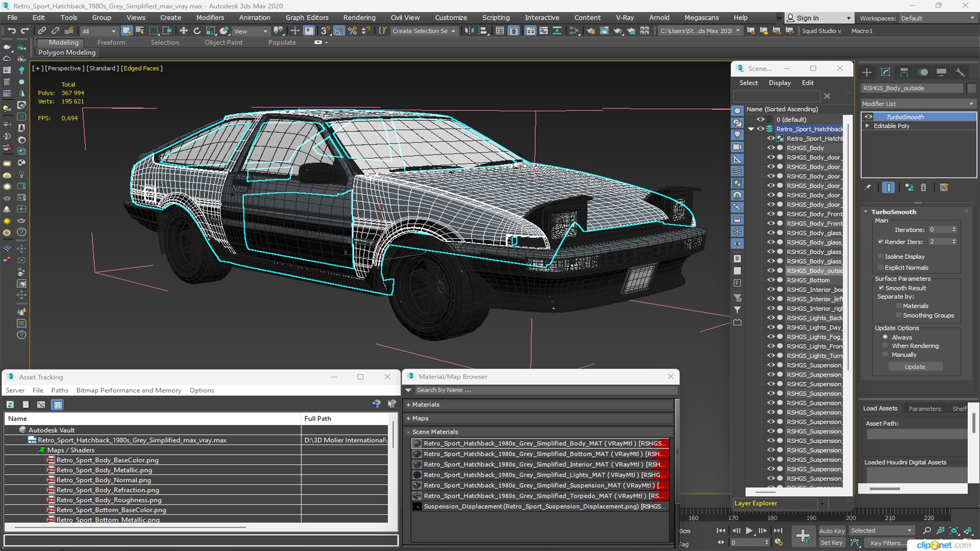This screenshot has height=551, width=980.
Task: Open the Hierarchy tab icon in command panel
Action: [904, 72]
